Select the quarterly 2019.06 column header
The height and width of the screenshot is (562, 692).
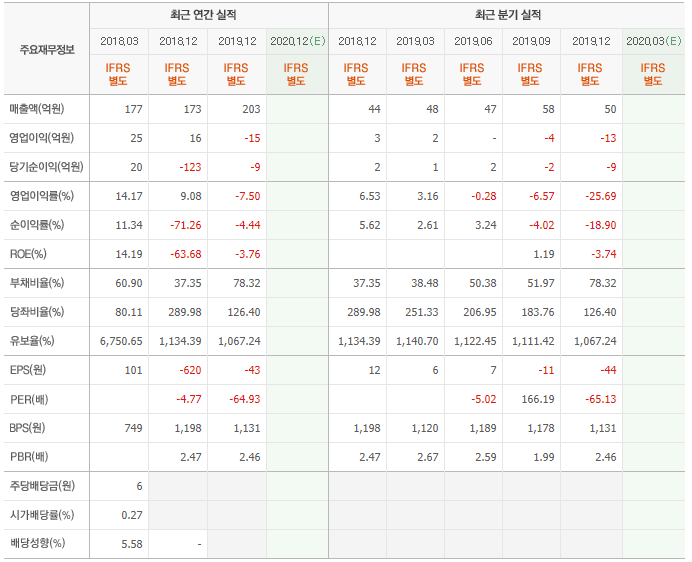tap(474, 41)
